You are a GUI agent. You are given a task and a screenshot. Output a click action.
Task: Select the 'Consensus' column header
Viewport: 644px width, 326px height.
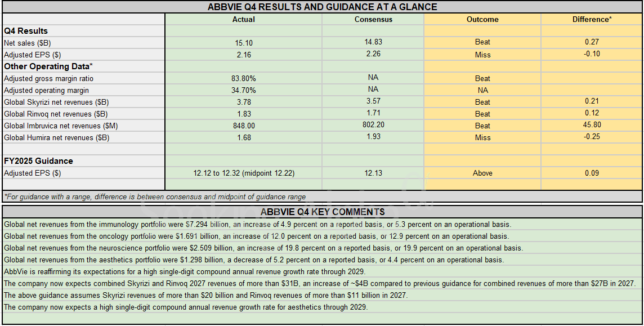point(373,19)
